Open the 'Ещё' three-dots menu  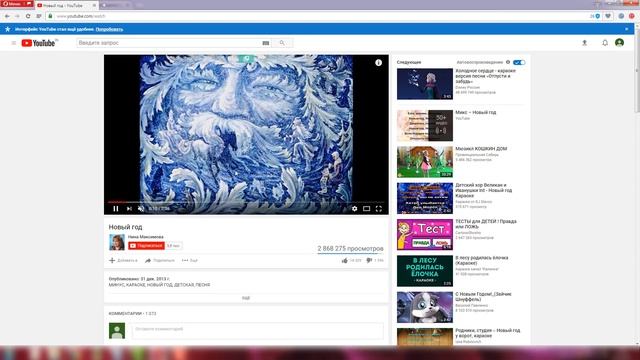click(x=190, y=260)
